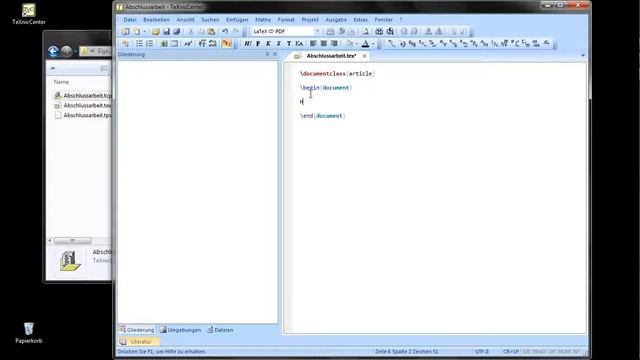Undo the last action
This screenshot has height=360, width=640.
225,31
